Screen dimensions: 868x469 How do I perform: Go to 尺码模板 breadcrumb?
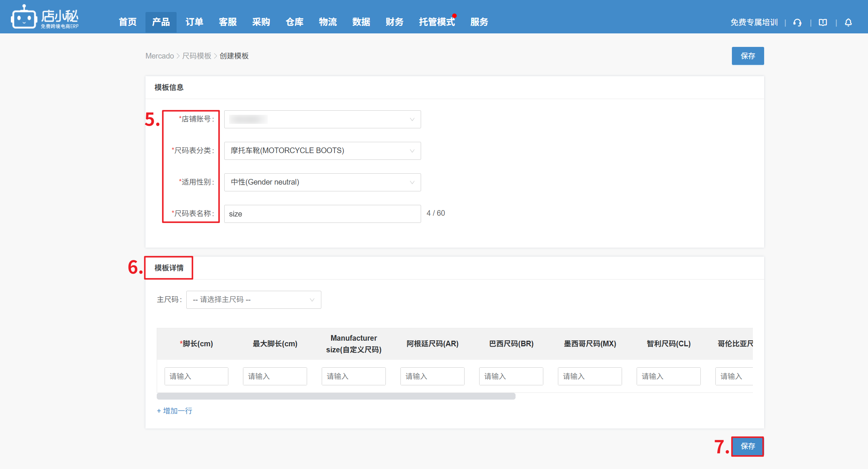pyautogui.click(x=196, y=56)
